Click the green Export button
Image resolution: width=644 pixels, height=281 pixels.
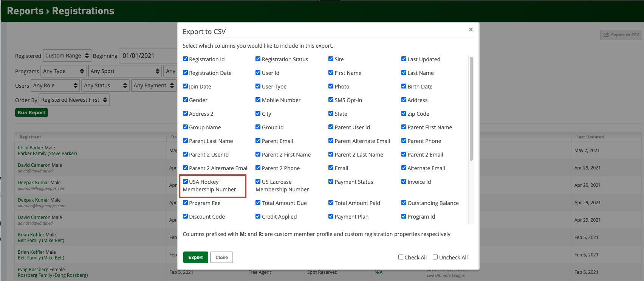point(195,257)
